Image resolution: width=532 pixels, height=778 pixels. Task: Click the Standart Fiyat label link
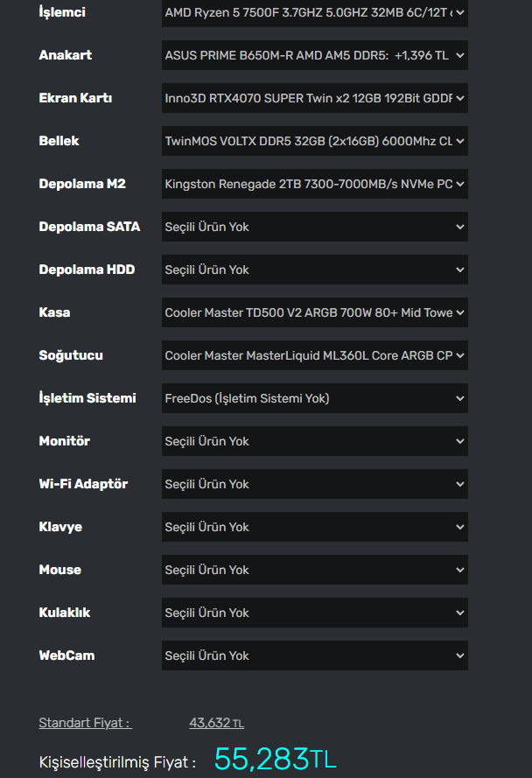point(85,723)
